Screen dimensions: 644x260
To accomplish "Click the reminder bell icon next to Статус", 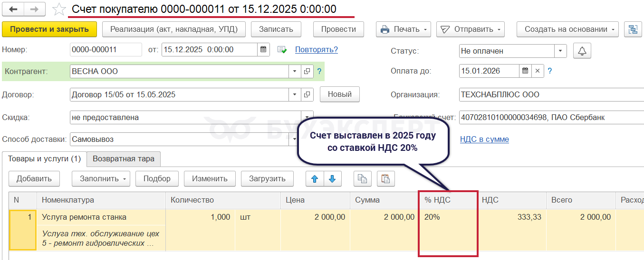I will (x=582, y=51).
